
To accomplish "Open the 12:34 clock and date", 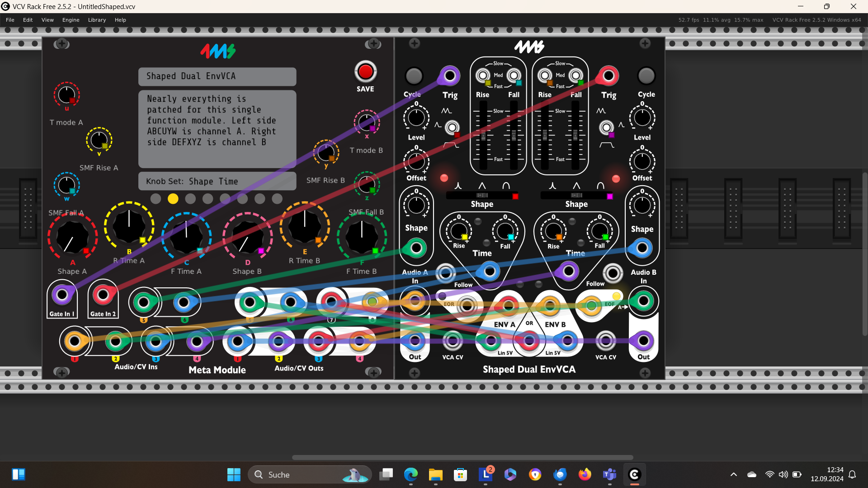I will pyautogui.click(x=827, y=474).
